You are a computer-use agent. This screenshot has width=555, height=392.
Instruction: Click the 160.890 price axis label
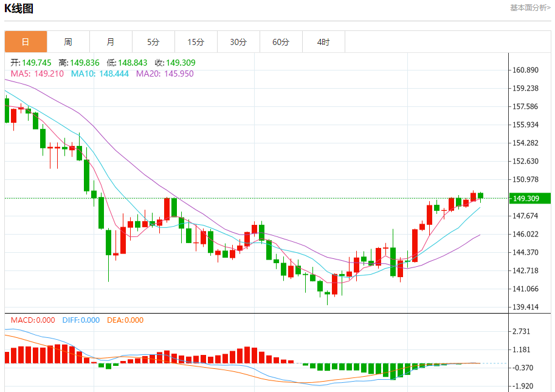[526, 70]
